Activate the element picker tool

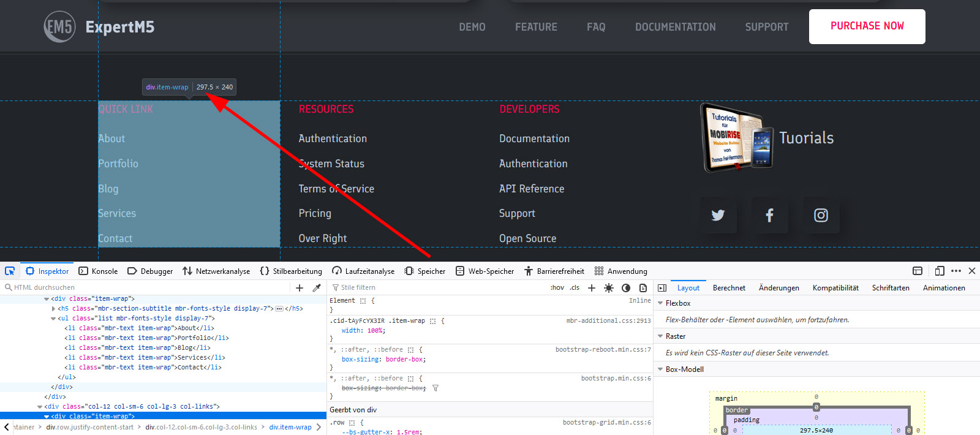pyautogui.click(x=10, y=271)
